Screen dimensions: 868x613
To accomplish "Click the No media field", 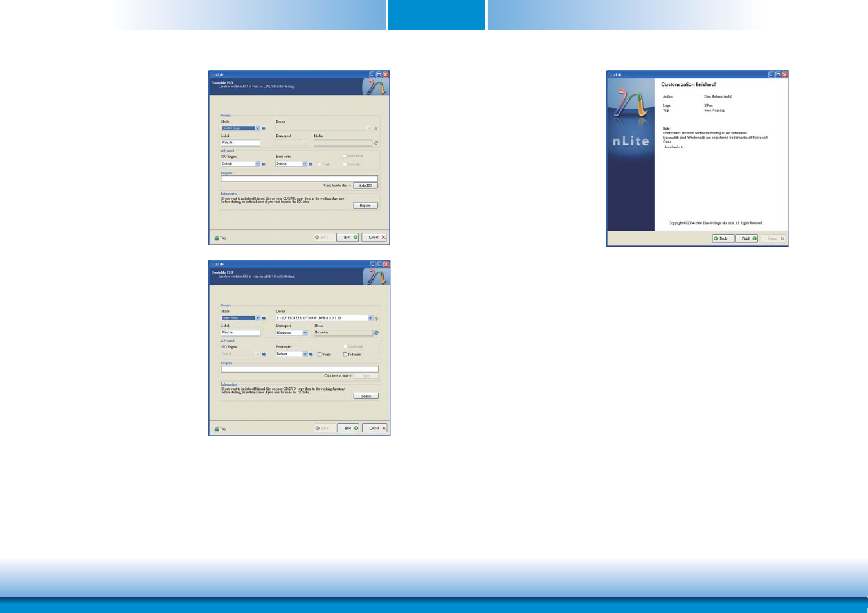I will coord(343,333).
